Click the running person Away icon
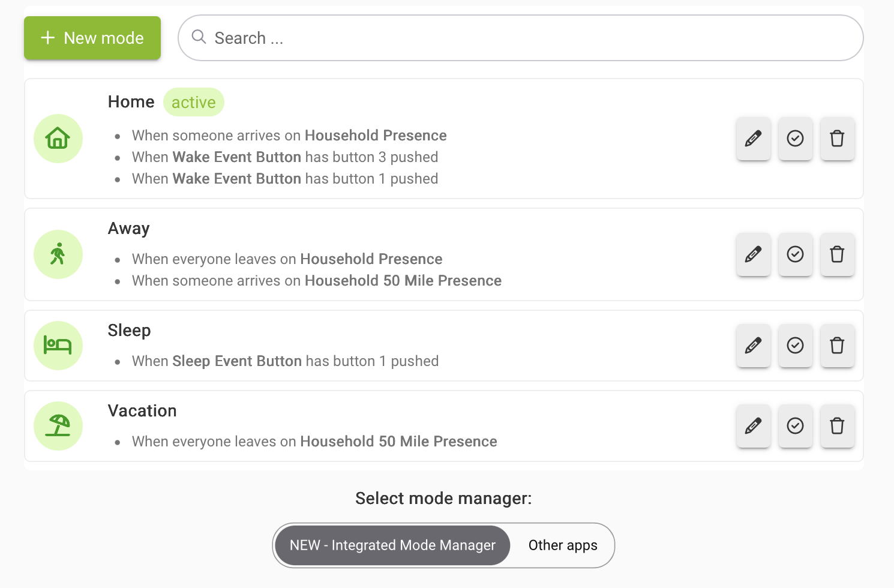 pos(58,254)
